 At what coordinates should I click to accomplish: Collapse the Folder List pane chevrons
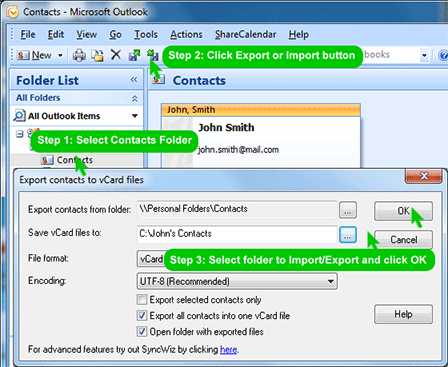tap(134, 79)
